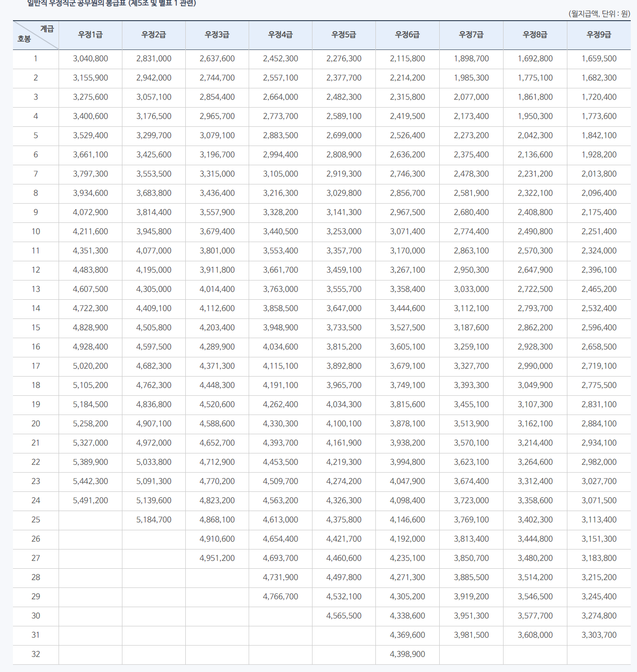Click the value 4,398,900
Viewport: 637px width, 672px height.
[x=407, y=654]
